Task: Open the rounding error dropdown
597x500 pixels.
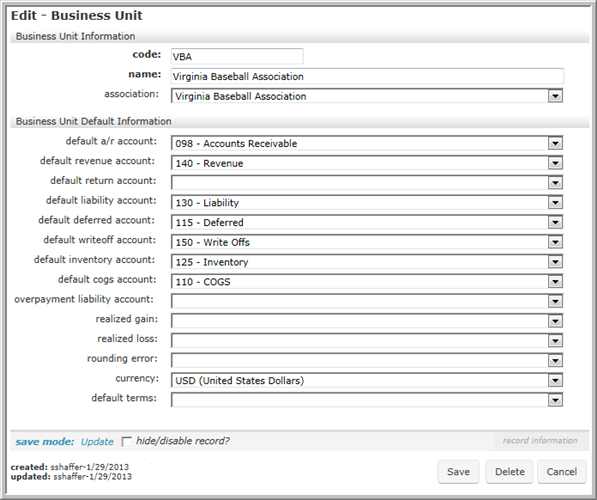Action: 555,361
